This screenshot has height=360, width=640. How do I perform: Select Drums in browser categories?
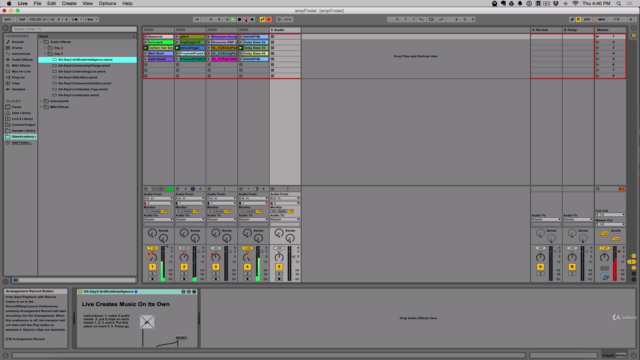[17, 48]
